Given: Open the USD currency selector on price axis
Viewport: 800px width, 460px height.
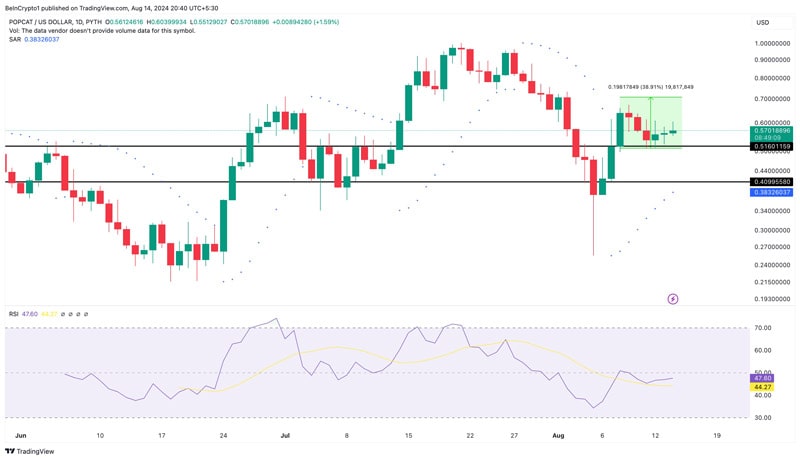Looking at the screenshot, I should (762, 22).
